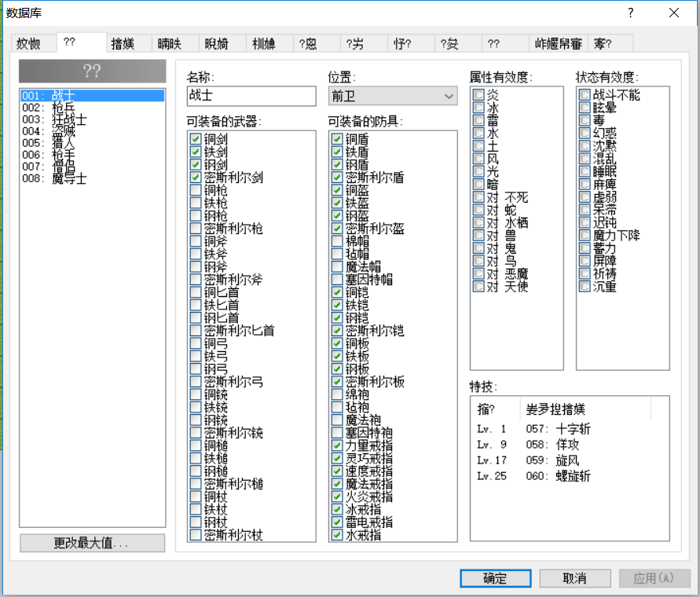This screenshot has width=700, height=597.
Task: Toggle the 对 不死 efficiency box
Action: point(478,197)
